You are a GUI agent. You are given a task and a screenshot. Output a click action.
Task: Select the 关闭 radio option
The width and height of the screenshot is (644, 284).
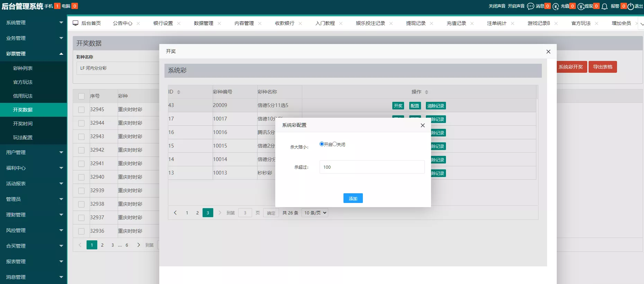point(334,144)
